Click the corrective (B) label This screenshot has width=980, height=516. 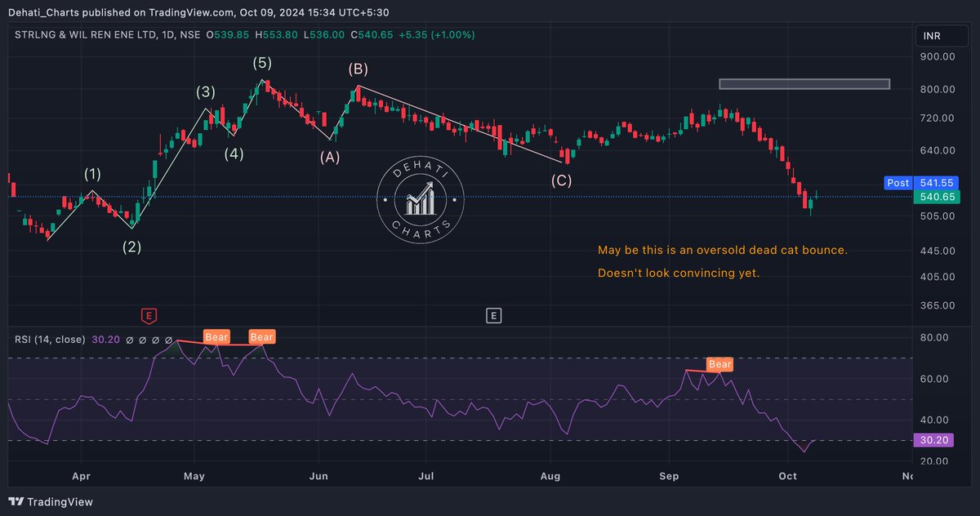pos(358,69)
